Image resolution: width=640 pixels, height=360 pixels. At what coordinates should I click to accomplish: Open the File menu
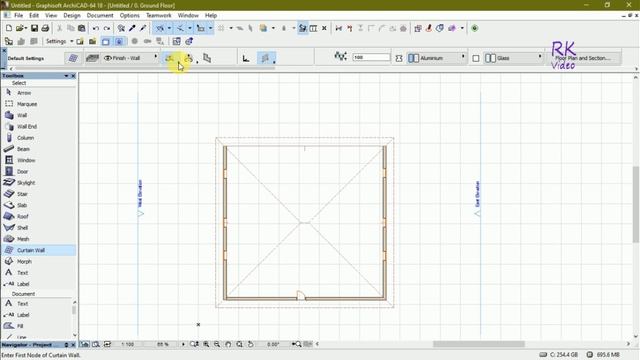click(x=19, y=16)
